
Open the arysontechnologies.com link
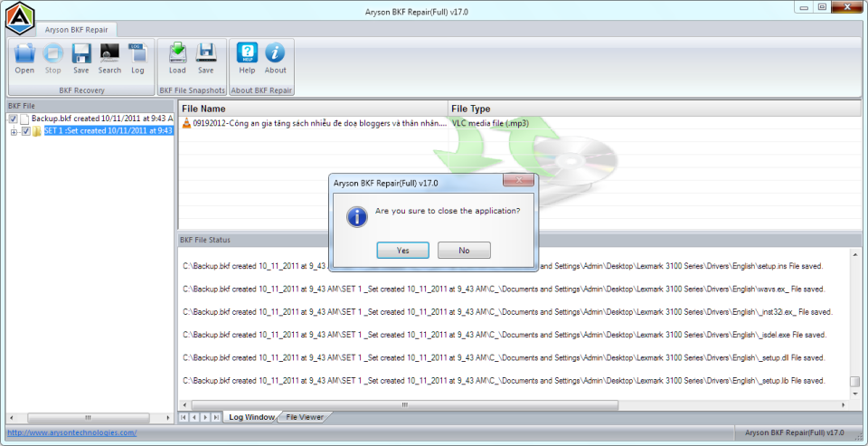[72, 432]
